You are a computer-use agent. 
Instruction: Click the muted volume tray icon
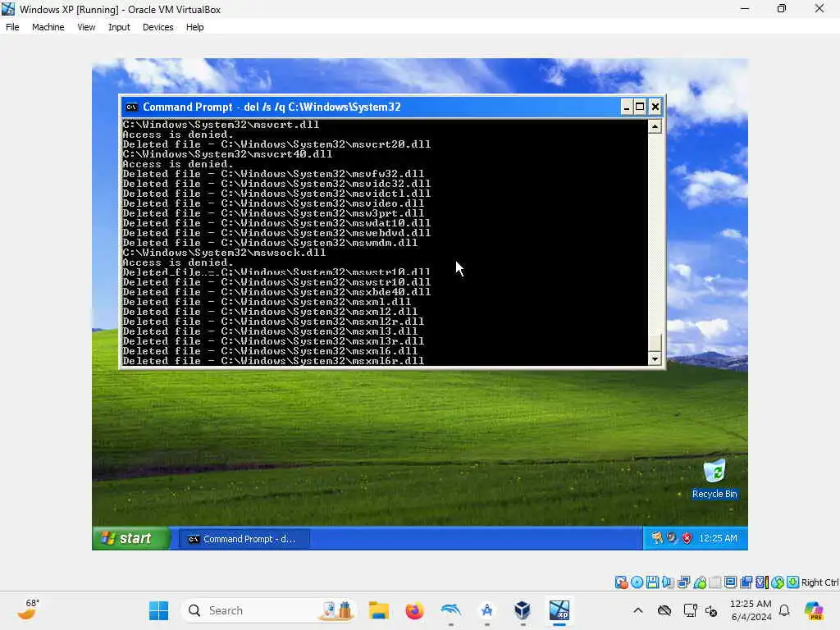pos(711,610)
